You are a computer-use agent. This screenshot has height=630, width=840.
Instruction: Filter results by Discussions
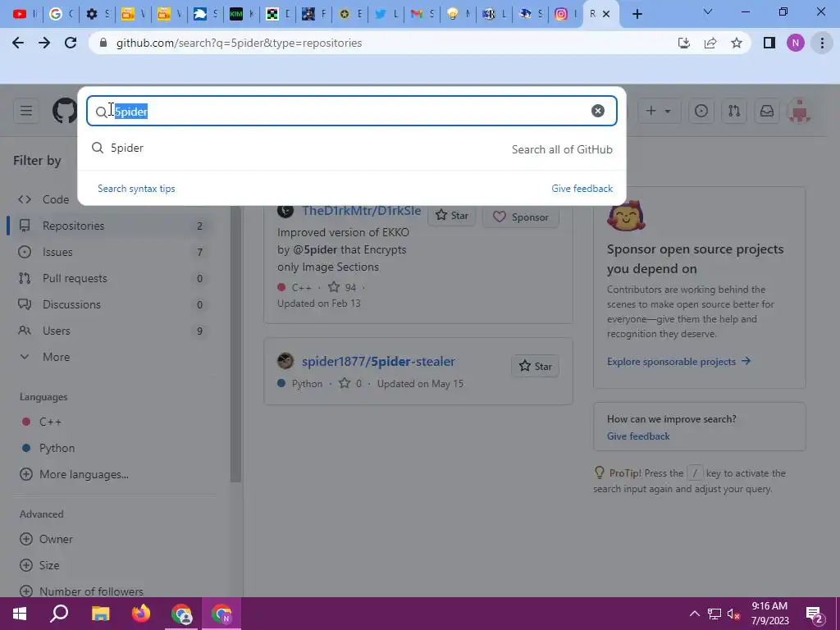coord(111,304)
